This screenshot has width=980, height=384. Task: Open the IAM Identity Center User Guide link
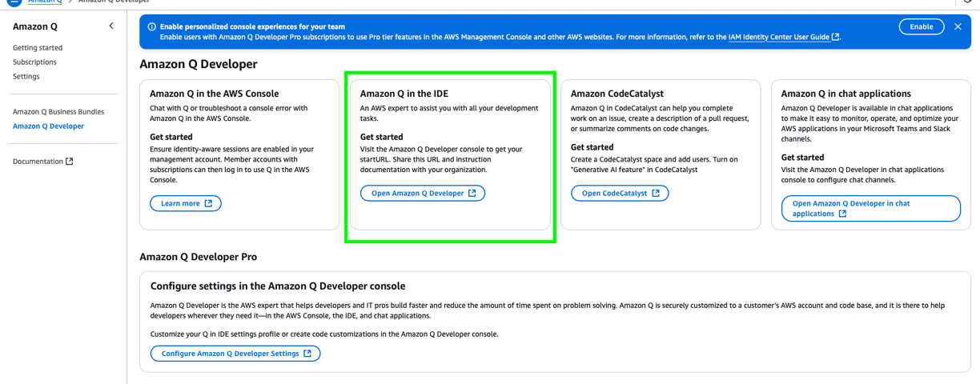pyautogui.click(x=779, y=37)
